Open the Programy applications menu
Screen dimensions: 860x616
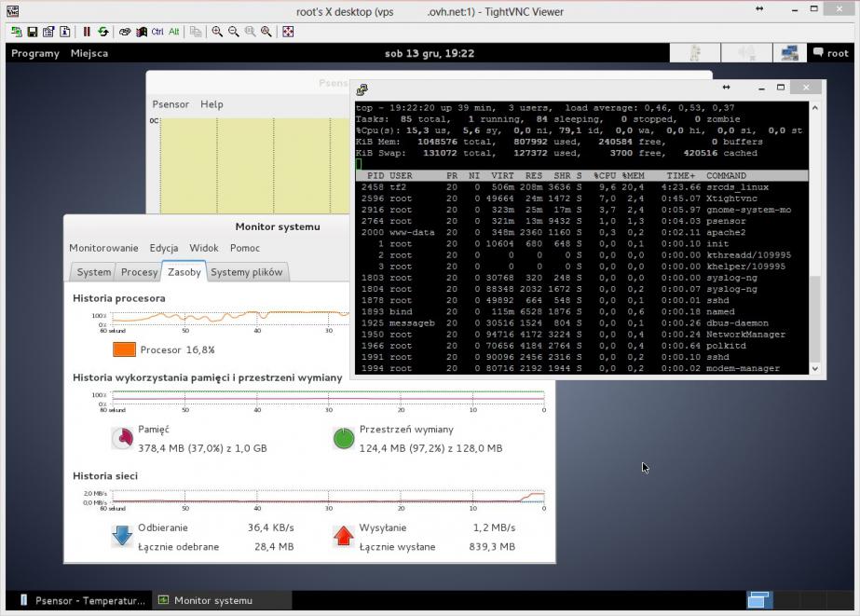(x=35, y=53)
